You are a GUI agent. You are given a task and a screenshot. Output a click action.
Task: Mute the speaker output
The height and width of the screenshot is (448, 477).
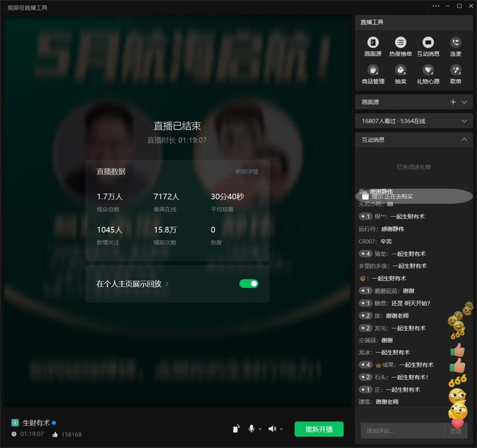[x=271, y=428]
